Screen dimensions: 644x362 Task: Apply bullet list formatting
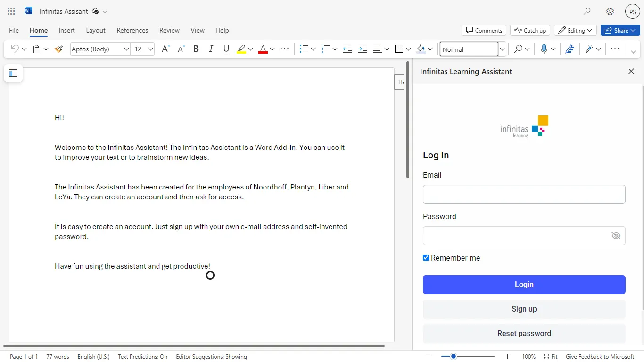pyautogui.click(x=304, y=49)
